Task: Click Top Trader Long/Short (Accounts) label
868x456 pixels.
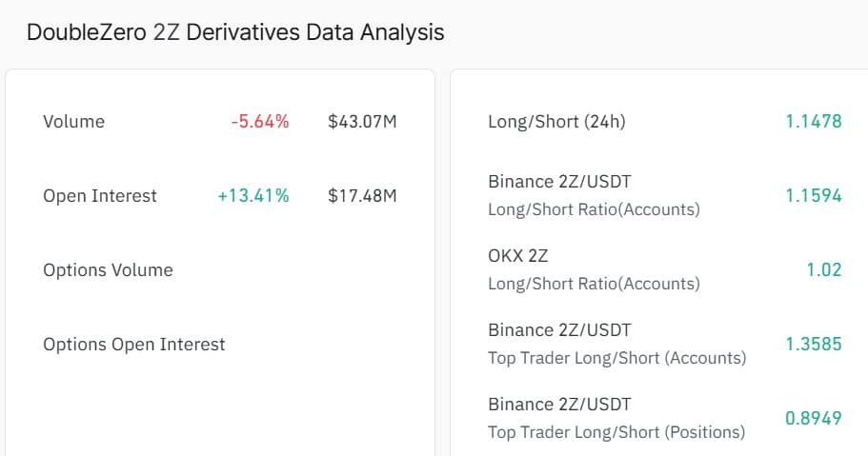Action: click(x=616, y=358)
